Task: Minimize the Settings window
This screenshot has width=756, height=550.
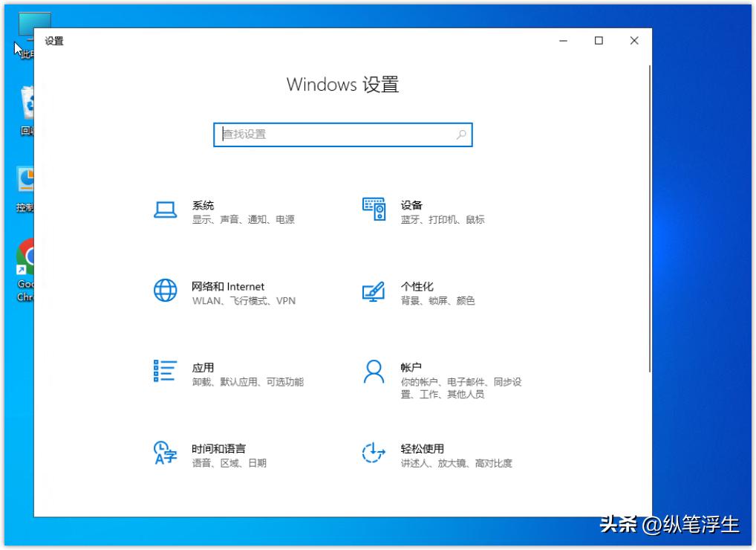Action: [x=563, y=41]
